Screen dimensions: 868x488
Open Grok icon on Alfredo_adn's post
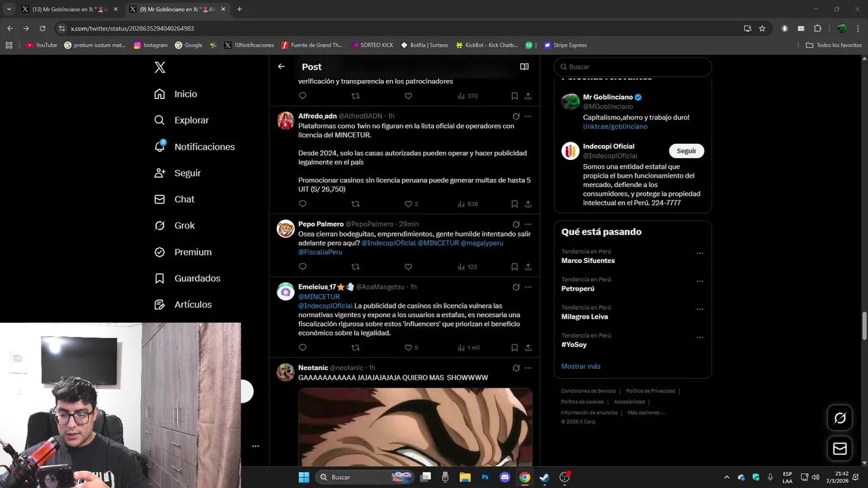pyautogui.click(x=516, y=116)
